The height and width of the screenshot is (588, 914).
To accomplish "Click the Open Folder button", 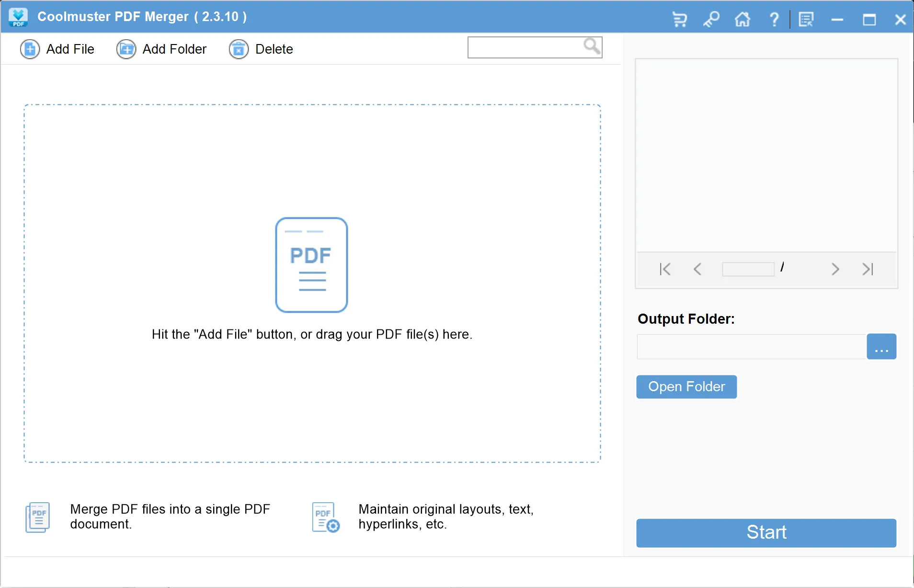I will pyautogui.click(x=686, y=387).
